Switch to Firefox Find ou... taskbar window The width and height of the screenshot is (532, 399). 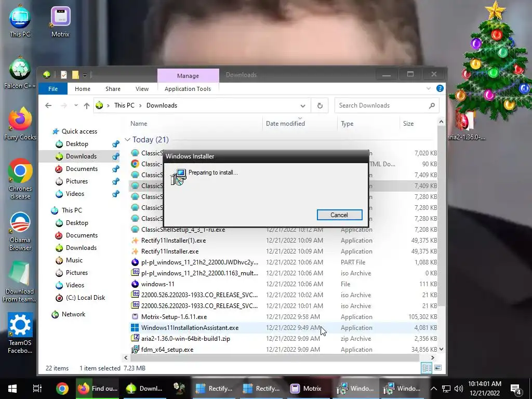(97, 389)
